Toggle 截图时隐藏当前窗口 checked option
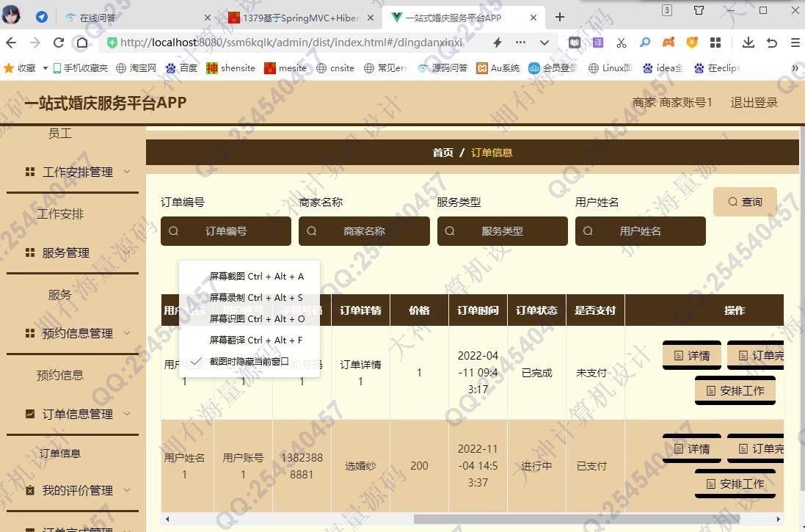805x532 pixels. (249, 361)
